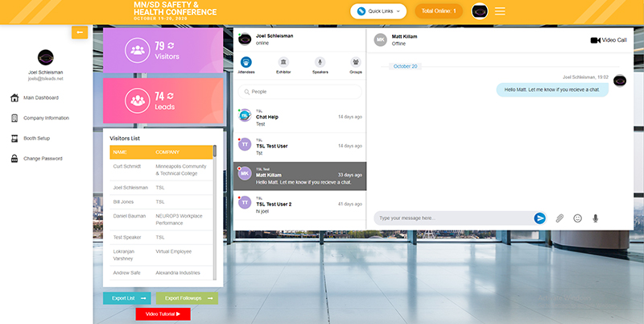644x324 pixels.
Task: Open the user avatar menu in header
Action: click(x=480, y=11)
